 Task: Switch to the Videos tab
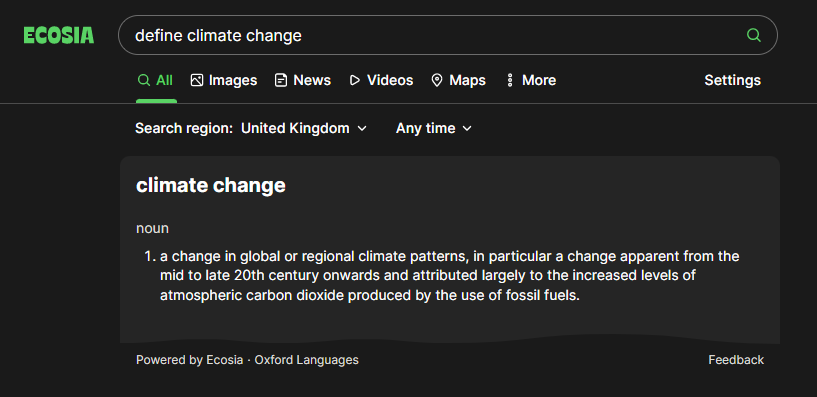(x=381, y=80)
